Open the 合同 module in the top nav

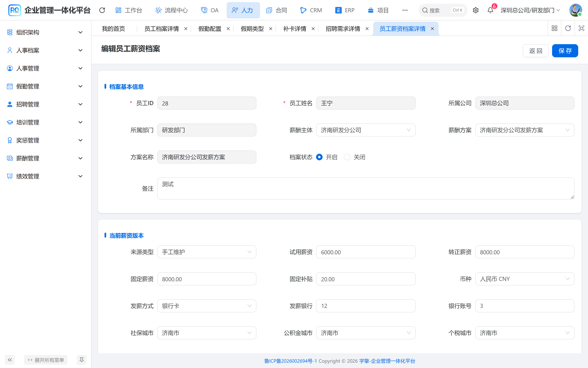276,10
